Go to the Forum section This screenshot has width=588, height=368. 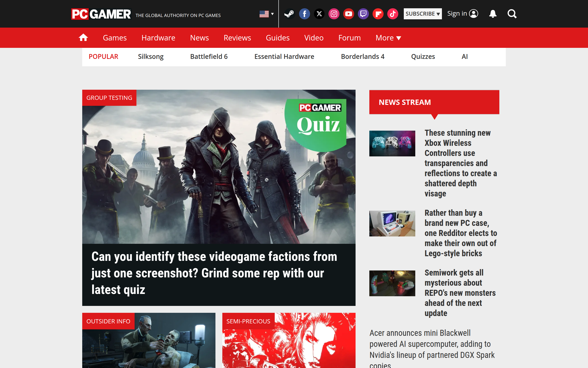click(x=349, y=38)
